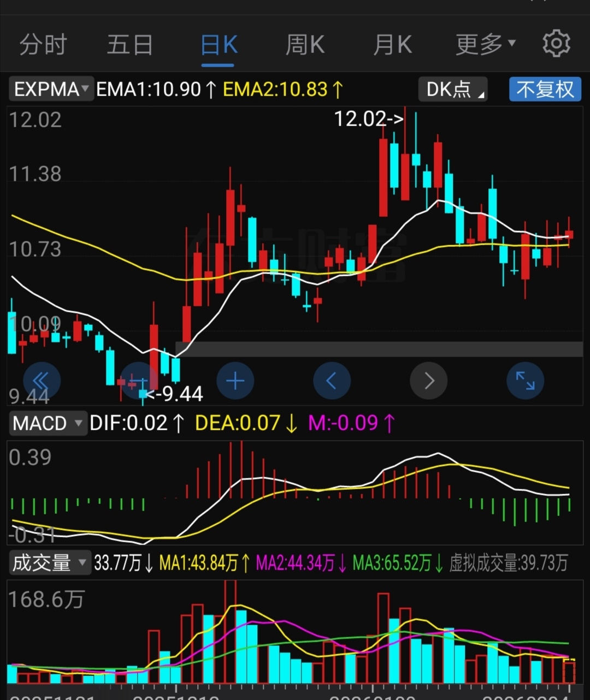Tap 虚拟成交量:39.73万 text
Screen dimensions: 590x700
[509, 562]
